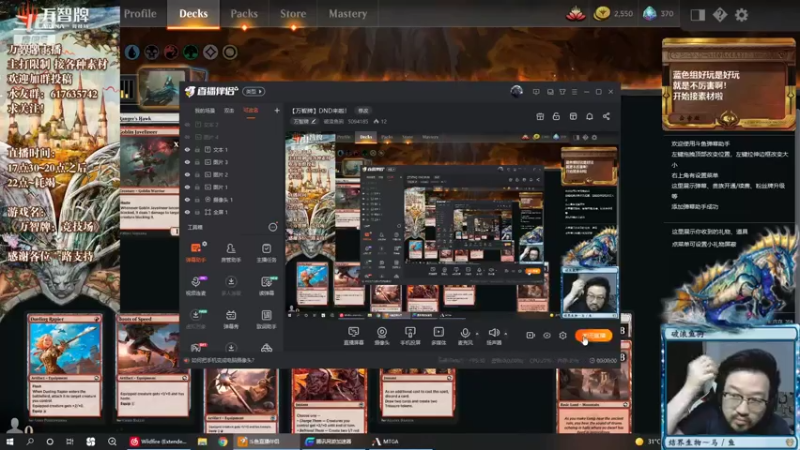Expand the microphone options arrow

[477, 334]
